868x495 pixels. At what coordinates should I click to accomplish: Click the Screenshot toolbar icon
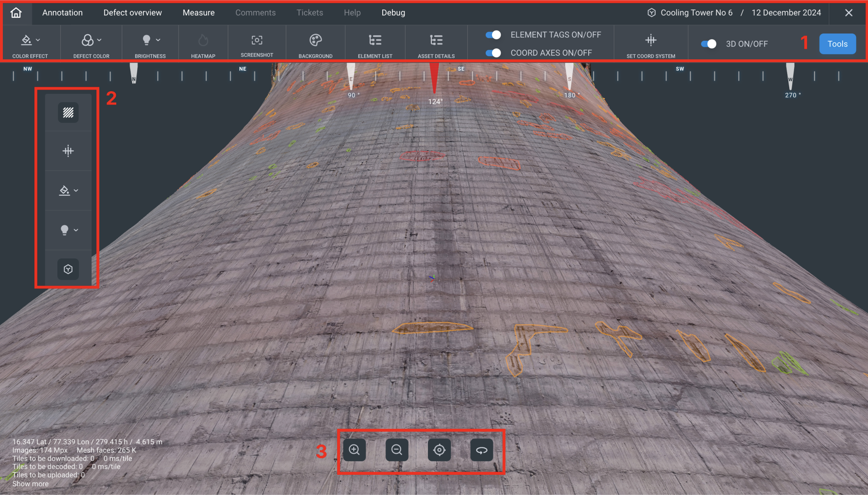[257, 40]
